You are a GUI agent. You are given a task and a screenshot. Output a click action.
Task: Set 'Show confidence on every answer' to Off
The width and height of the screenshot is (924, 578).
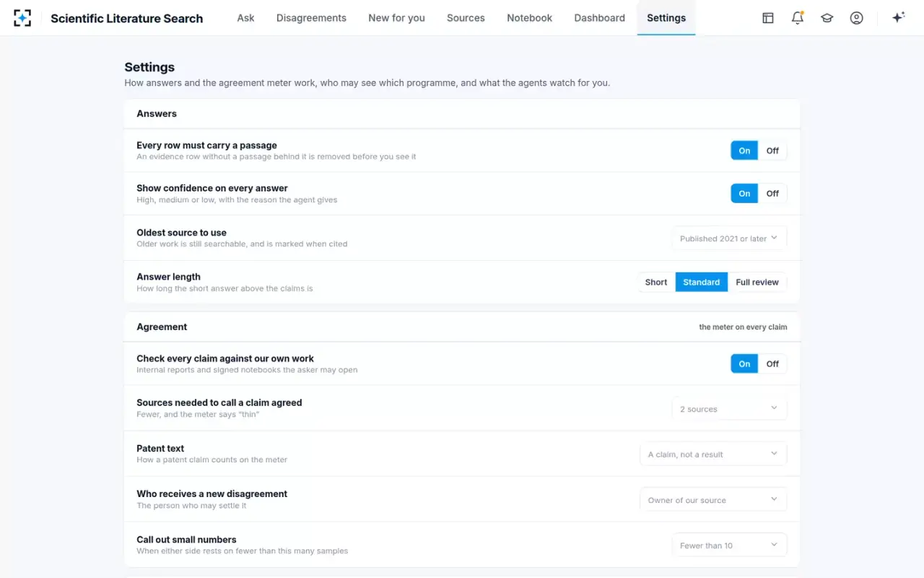point(772,194)
